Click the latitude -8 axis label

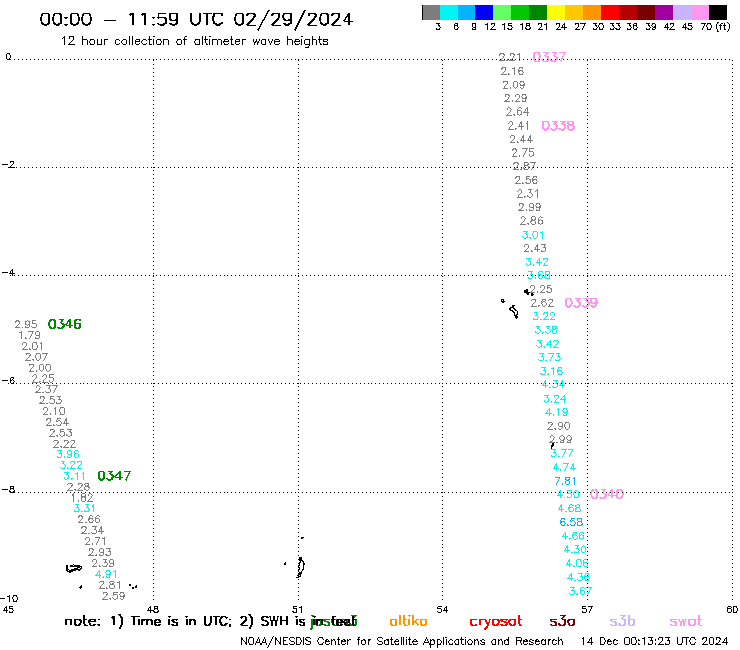point(8,490)
